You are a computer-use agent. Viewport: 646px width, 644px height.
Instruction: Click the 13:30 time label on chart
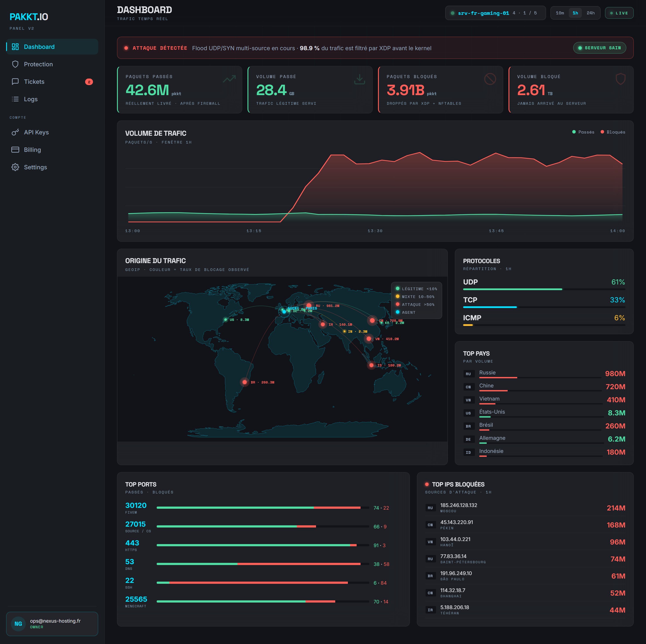pyautogui.click(x=375, y=231)
